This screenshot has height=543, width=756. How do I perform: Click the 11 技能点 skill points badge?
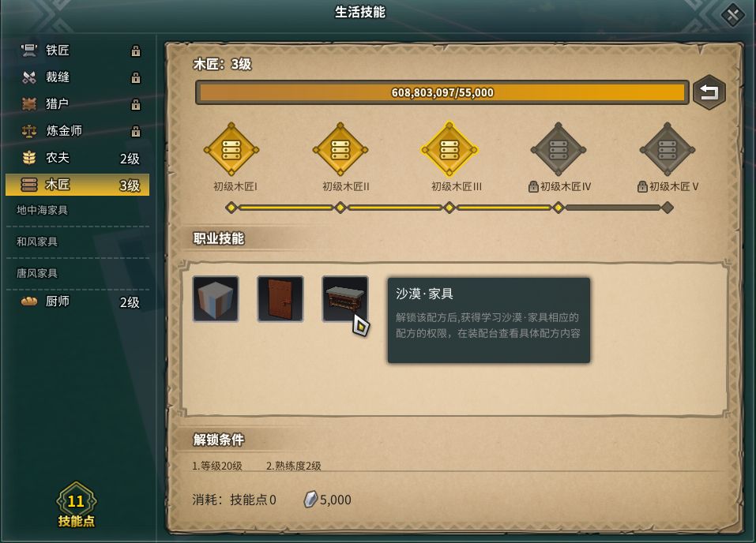coord(76,505)
